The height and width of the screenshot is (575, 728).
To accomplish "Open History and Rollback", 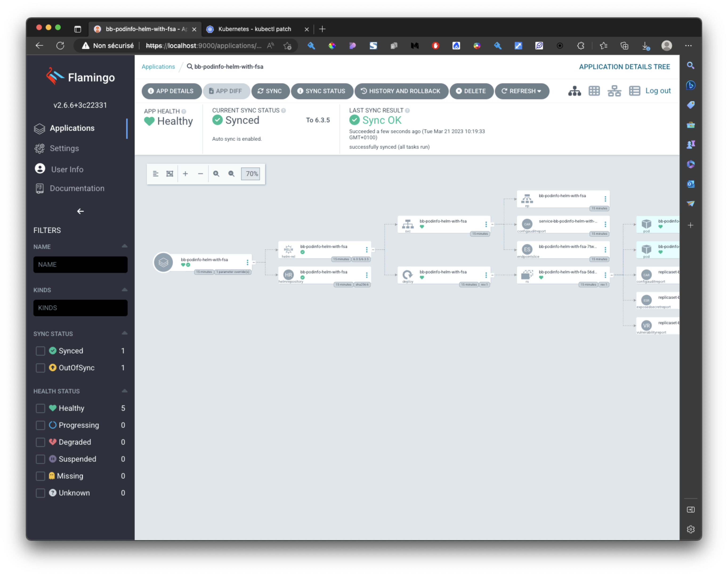I will [401, 91].
